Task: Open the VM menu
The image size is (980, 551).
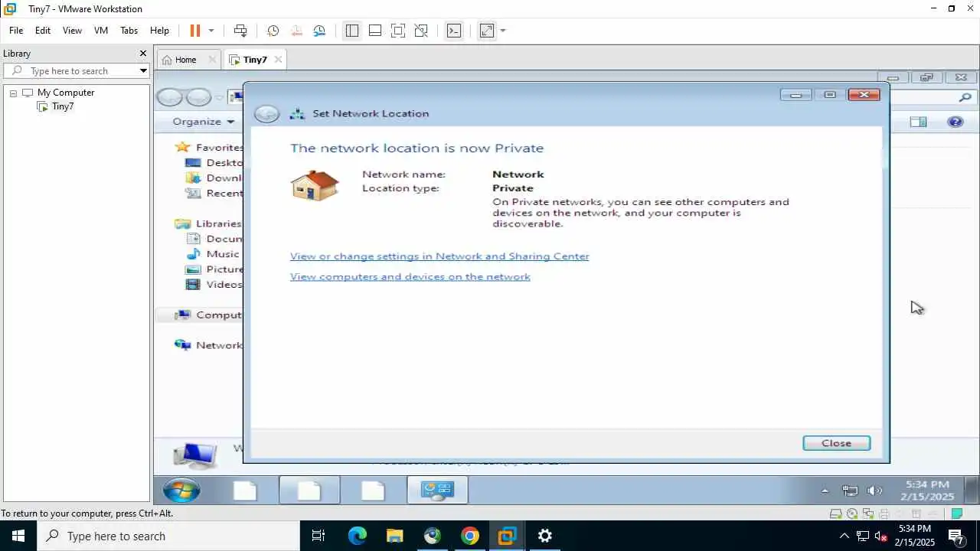Action: pyautogui.click(x=101, y=31)
